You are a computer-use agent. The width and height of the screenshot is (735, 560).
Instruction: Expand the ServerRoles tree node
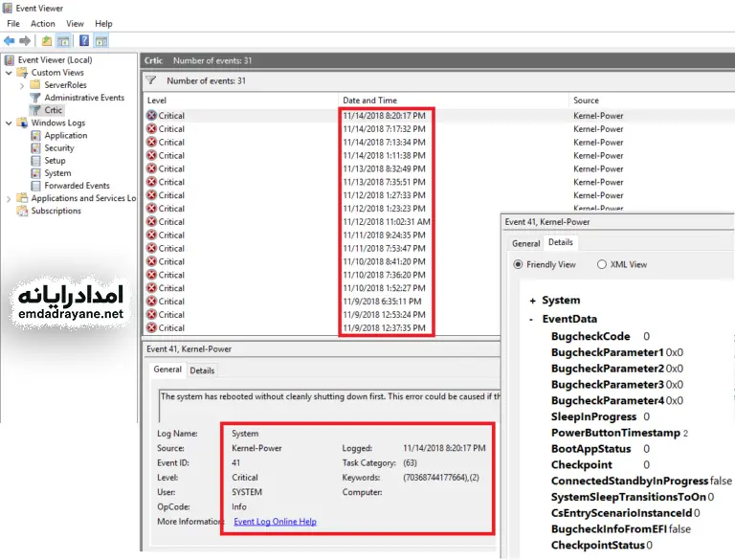coord(22,85)
